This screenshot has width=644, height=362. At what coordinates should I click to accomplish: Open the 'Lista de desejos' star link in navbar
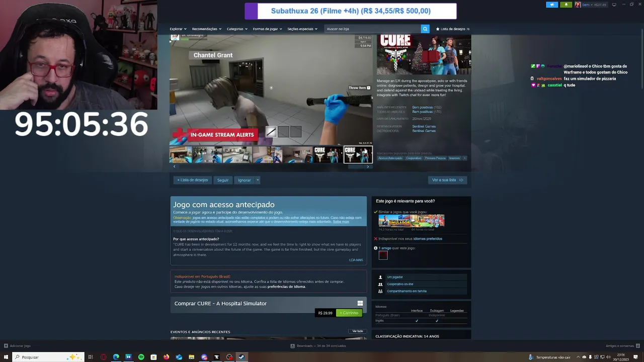[x=453, y=29]
